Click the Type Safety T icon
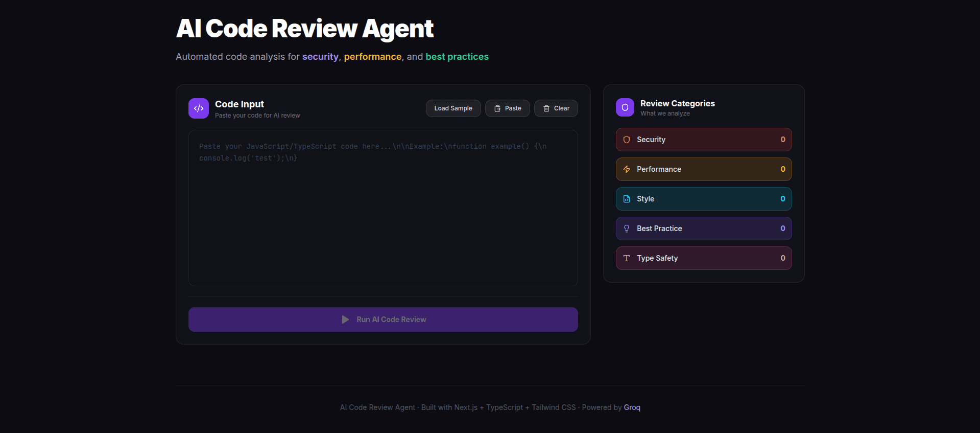Screen dimensions: 980x433 627,258
